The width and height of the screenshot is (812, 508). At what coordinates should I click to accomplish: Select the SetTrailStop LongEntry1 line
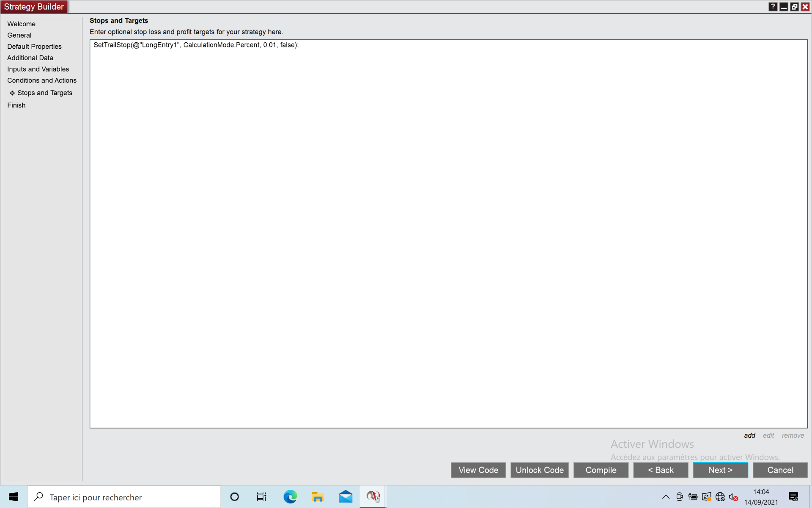point(196,45)
